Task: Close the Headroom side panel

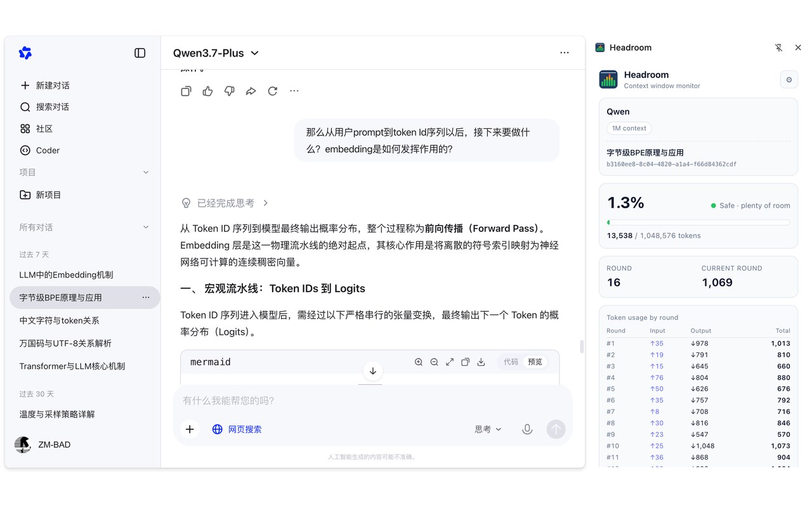Action: [798, 48]
